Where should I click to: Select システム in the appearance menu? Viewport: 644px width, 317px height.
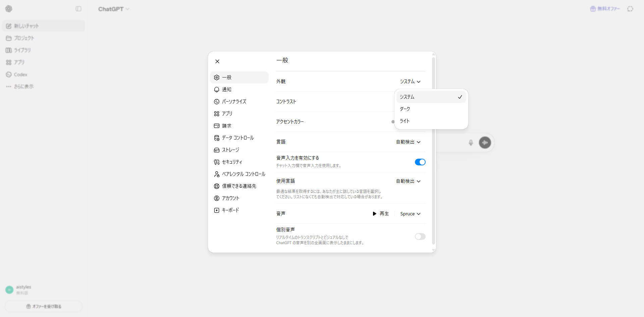[x=431, y=97]
